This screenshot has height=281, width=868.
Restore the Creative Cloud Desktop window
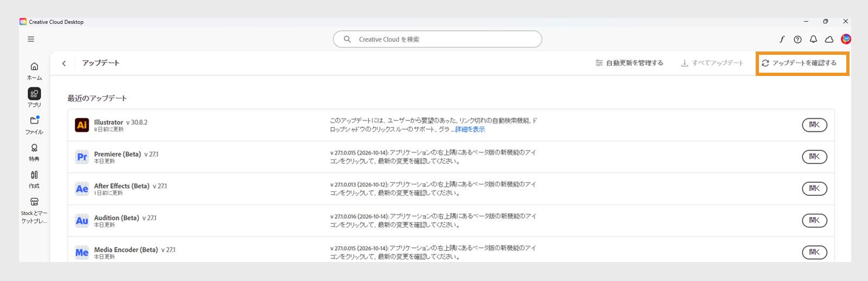click(x=826, y=22)
